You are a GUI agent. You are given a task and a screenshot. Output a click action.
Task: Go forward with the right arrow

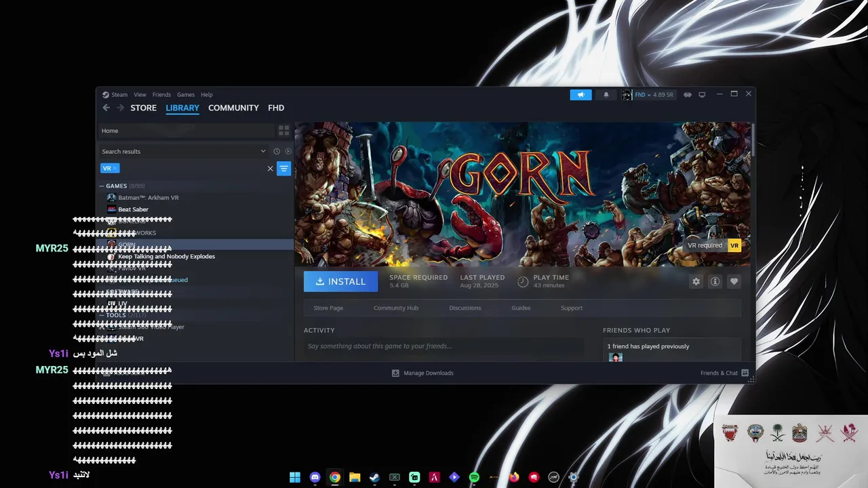tap(120, 108)
